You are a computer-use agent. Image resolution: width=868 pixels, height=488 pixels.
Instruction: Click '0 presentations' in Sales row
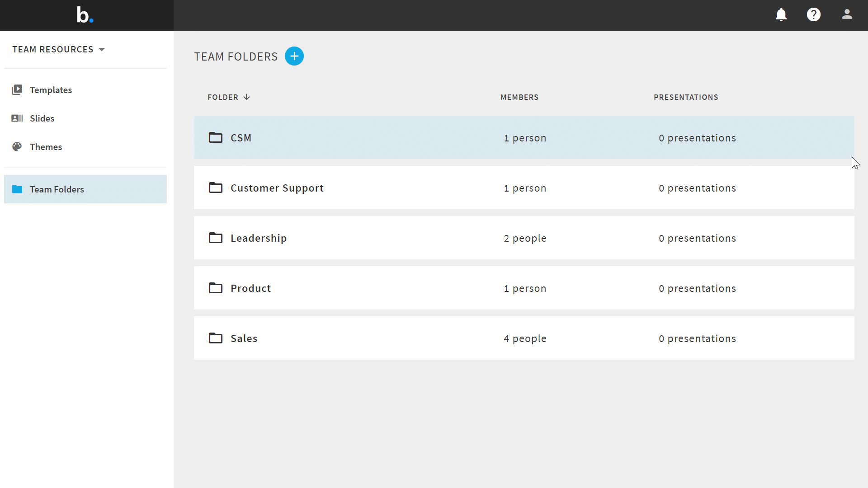[698, 338]
